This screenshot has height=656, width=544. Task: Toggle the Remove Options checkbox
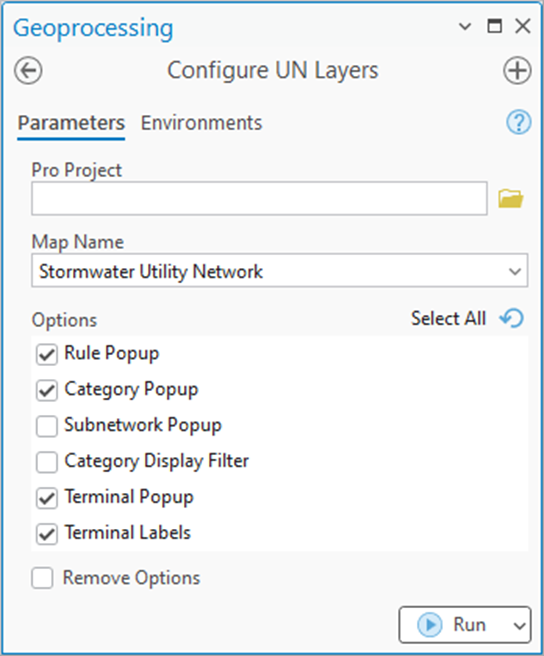click(42, 578)
